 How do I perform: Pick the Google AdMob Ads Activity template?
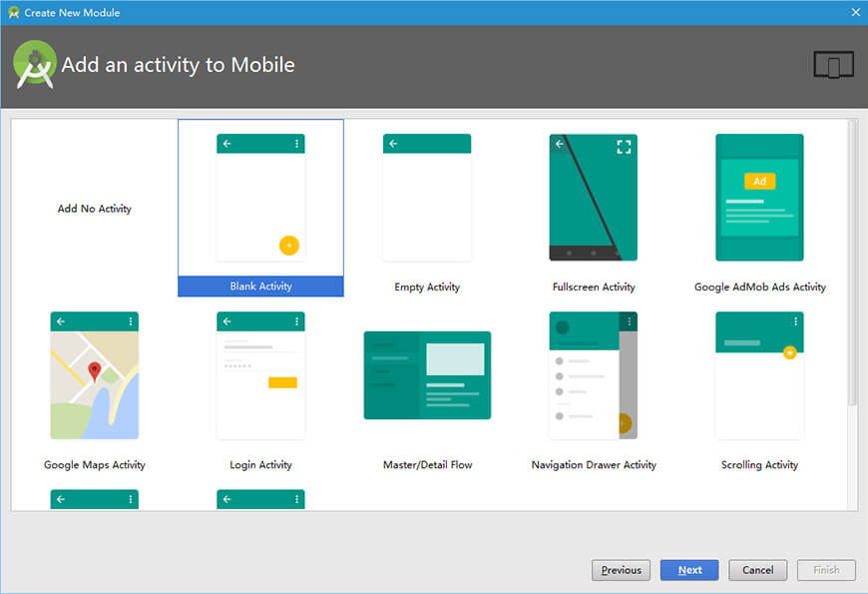759,197
